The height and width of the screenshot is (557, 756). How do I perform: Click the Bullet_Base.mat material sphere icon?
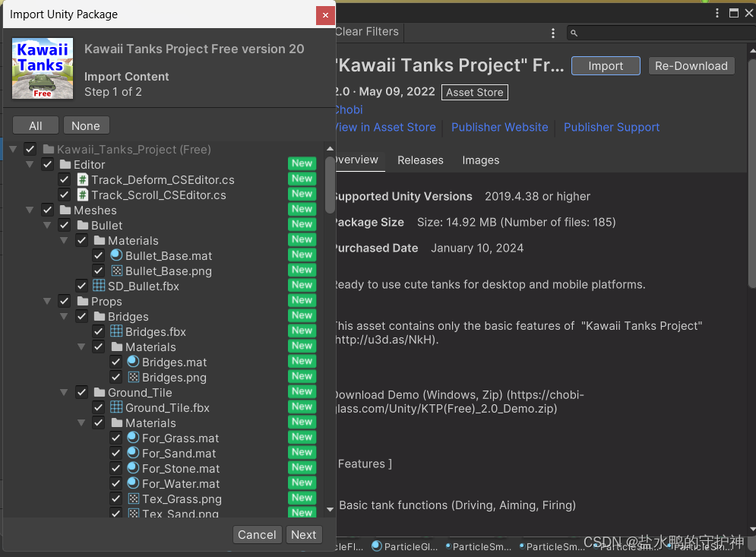click(116, 255)
